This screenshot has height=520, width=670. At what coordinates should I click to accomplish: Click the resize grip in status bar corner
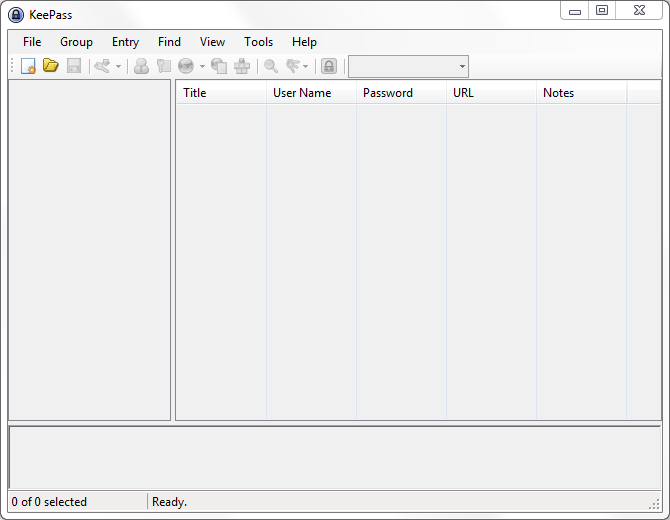click(654, 504)
